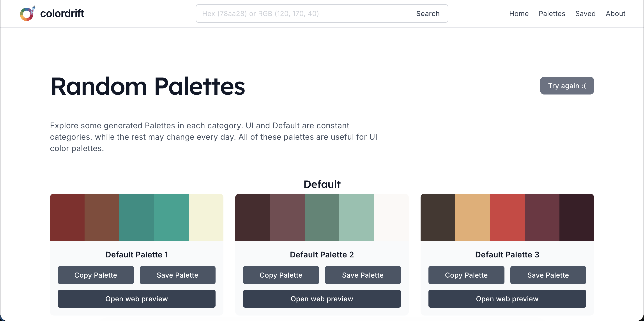Click the colordrift brand name text
644x321 pixels.
[62, 14]
